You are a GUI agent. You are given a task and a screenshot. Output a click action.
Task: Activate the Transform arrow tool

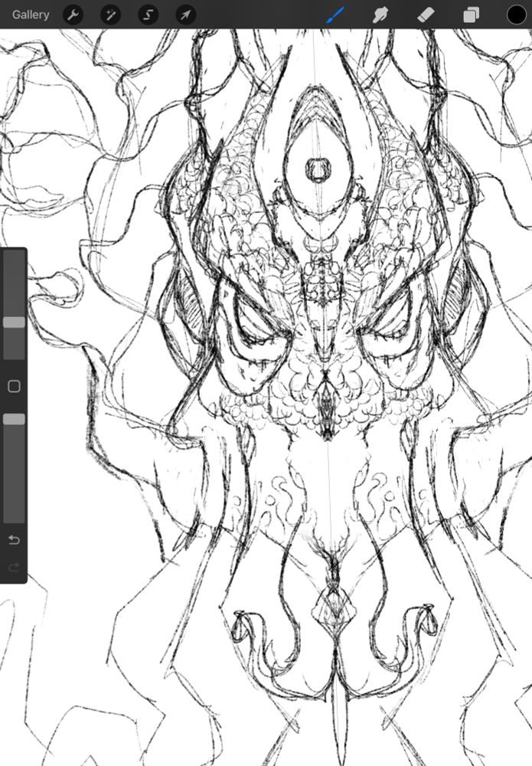[185, 15]
